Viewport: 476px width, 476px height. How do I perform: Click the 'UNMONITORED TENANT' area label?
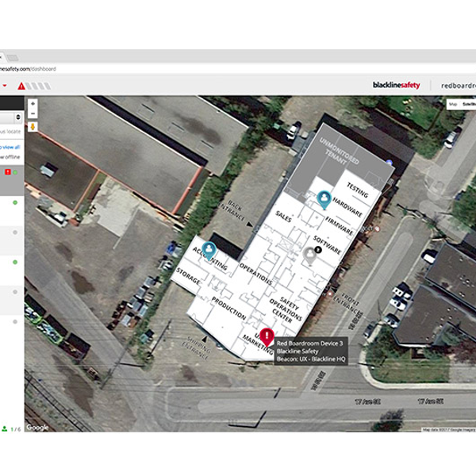pyautogui.click(x=339, y=152)
